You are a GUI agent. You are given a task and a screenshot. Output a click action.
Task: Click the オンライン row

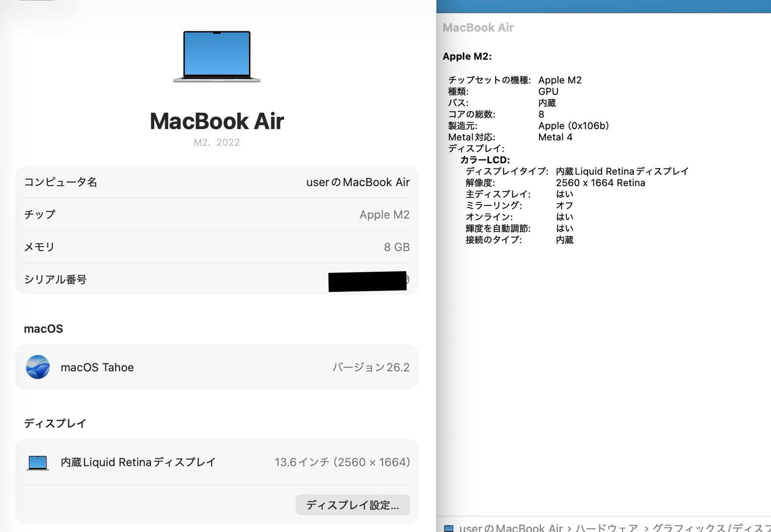(519, 217)
